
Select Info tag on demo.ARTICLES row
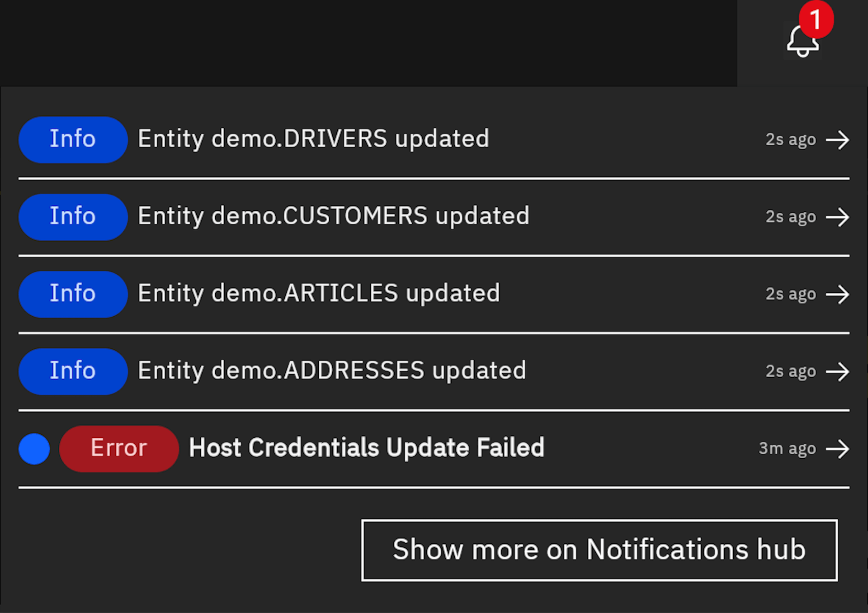73,294
